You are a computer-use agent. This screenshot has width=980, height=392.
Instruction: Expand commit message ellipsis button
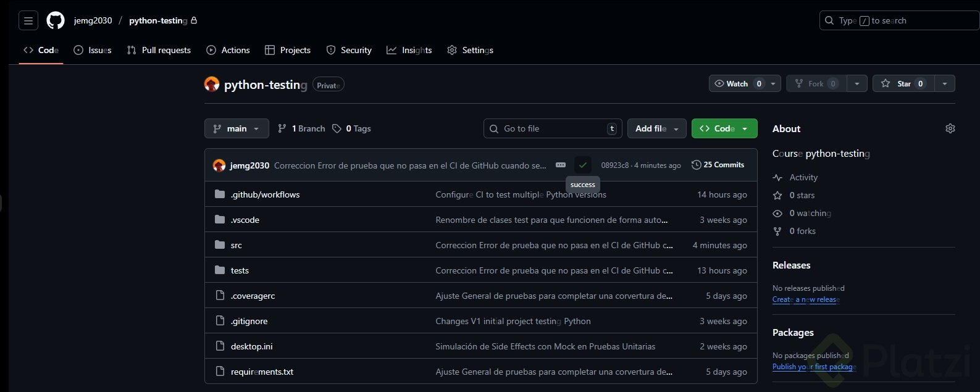(x=561, y=165)
